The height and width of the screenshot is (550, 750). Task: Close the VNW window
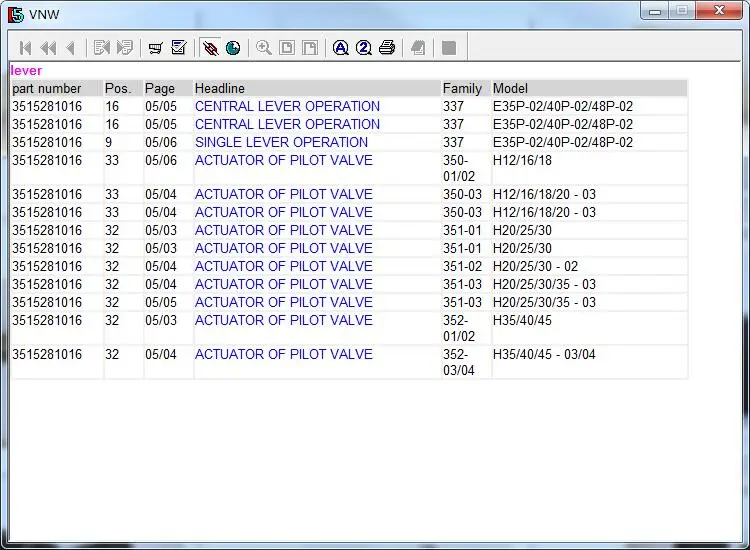pyautogui.click(x=720, y=11)
